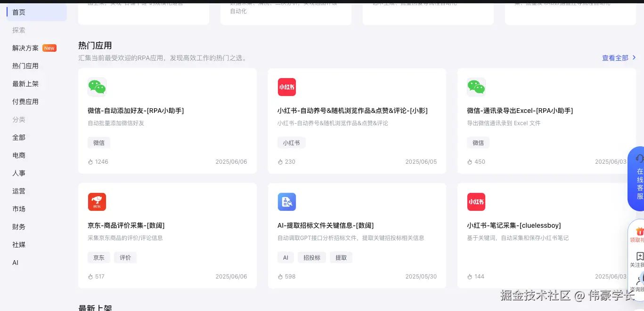Click the 评价 tag
The width and height of the screenshot is (644, 311).
125,257
